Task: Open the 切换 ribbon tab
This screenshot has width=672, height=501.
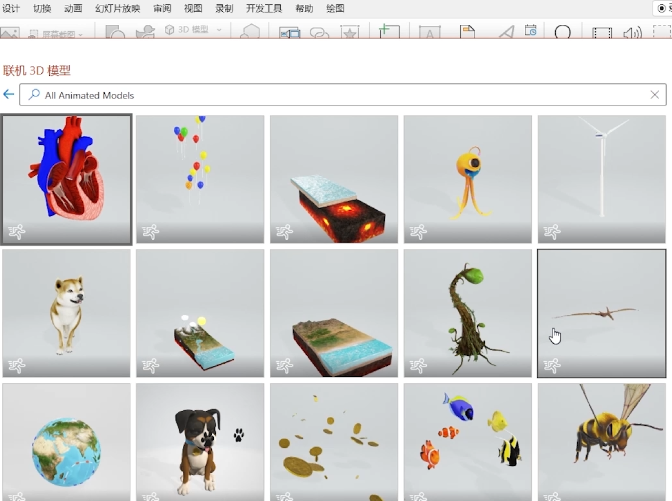Action: click(42, 8)
